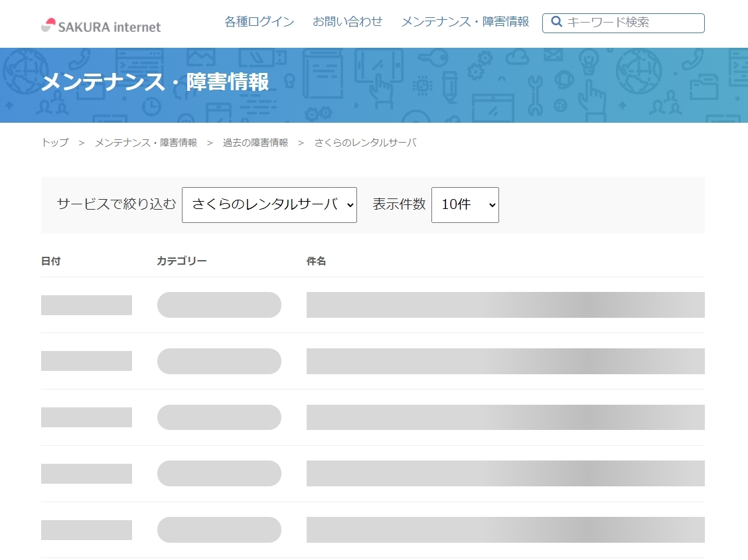Image resolution: width=748 pixels, height=560 pixels.
Task: Click the カテゴリー column header
Action: coord(182,261)
